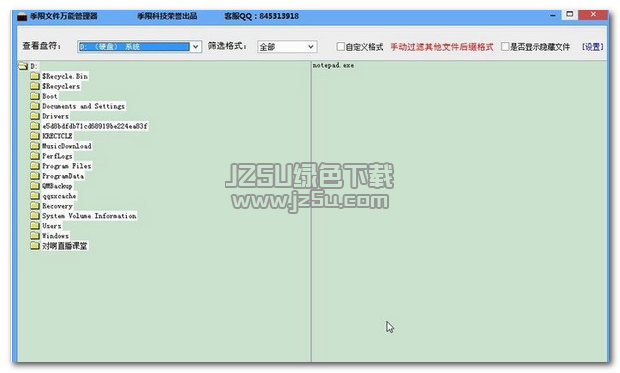Click the PerfLogs folder icon
Viewport: 620px width, 373px height.
[35, 156]
